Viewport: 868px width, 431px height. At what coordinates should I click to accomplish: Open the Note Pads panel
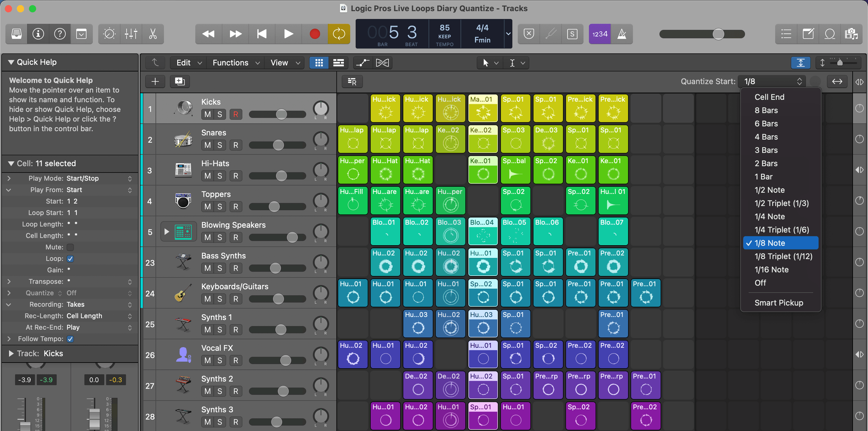pyautogui.click(x=808, y=34)
